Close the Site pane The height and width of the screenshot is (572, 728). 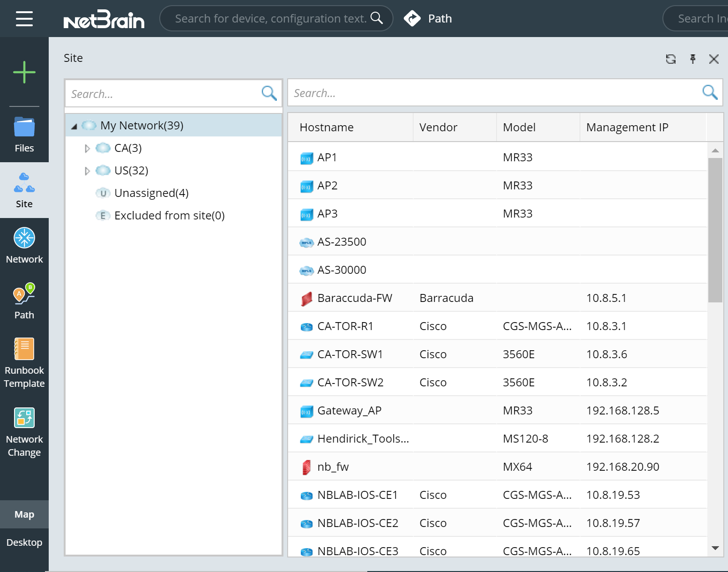click(714, 59)
